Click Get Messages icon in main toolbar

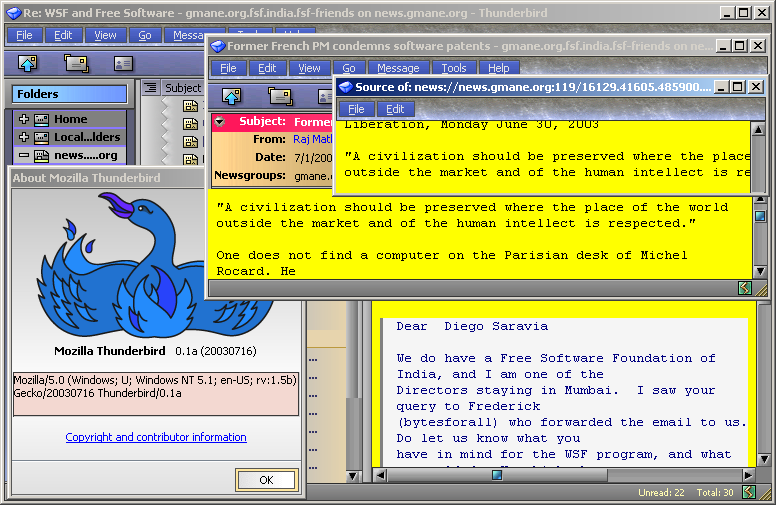point(27,63)
